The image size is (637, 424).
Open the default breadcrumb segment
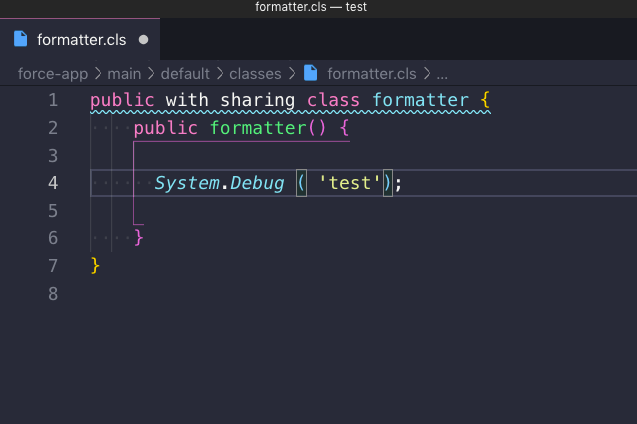tap(185, 74)
